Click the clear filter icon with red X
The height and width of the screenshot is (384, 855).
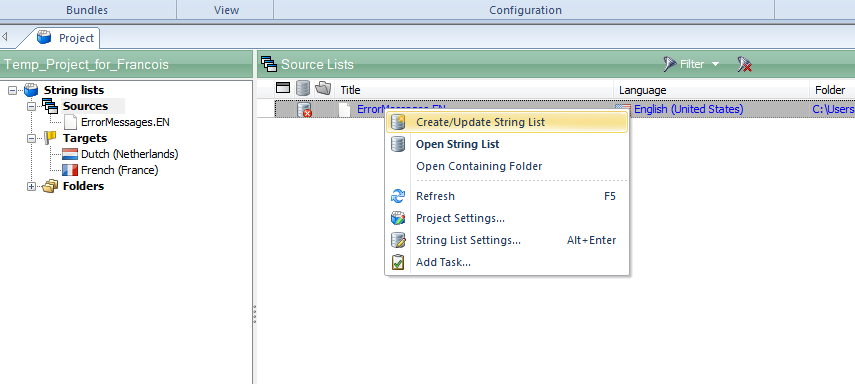coord(745,64)
